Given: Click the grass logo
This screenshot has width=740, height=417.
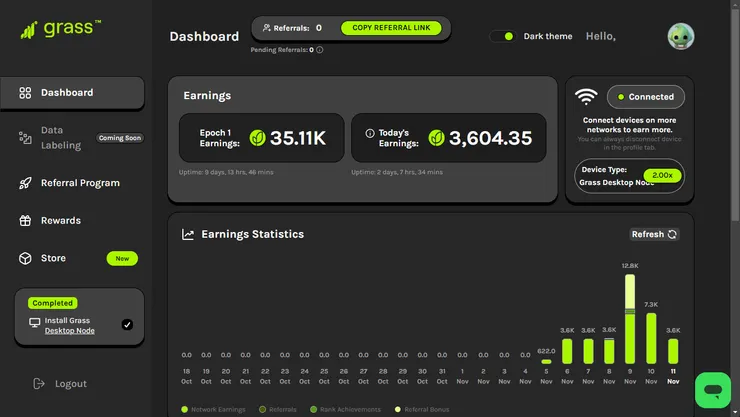Looking at the screenshot, I should pos(60,29).
